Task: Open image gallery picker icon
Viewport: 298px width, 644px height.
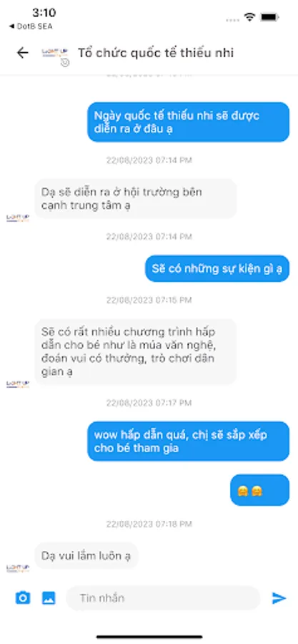Action: point(49,597)
